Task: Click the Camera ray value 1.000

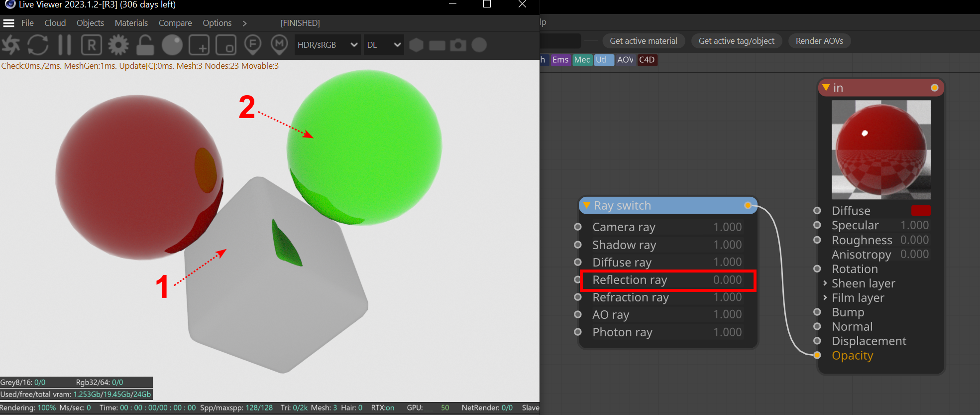Action: (727, 227)
